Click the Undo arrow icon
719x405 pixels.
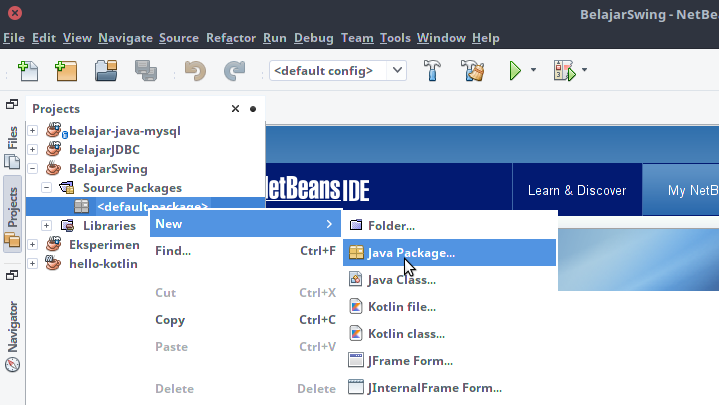tap(196, 71)
